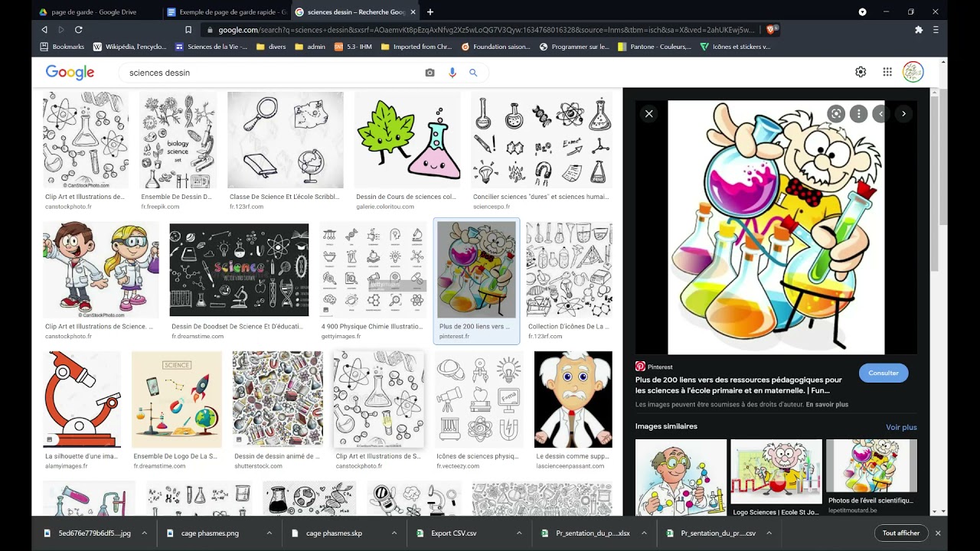Open the Bookmarks folder in bookmarks bar

[62, 47]
